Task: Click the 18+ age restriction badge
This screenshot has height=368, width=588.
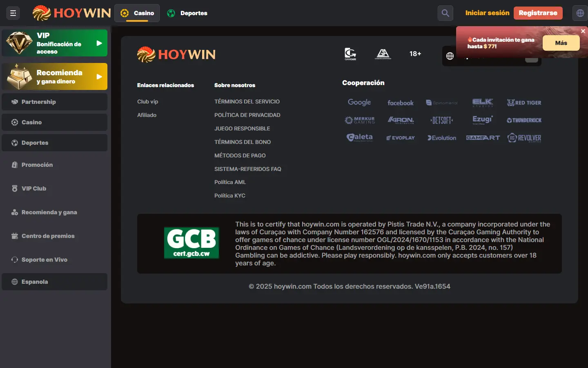Action: (415, 54)
